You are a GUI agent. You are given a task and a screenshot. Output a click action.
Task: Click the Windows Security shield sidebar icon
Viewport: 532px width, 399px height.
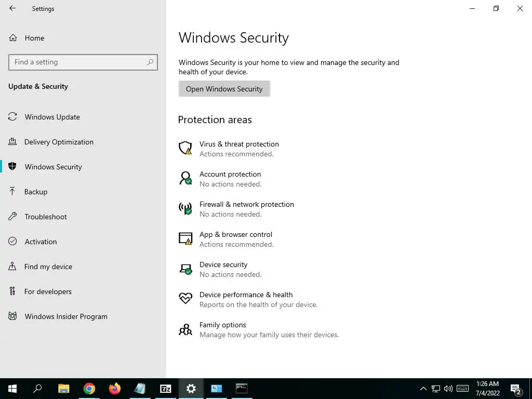(12, 166)
